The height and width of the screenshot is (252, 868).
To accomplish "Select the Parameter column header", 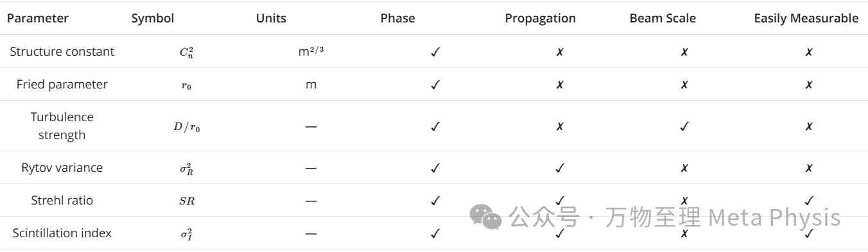I will click(x=37, y=18).
